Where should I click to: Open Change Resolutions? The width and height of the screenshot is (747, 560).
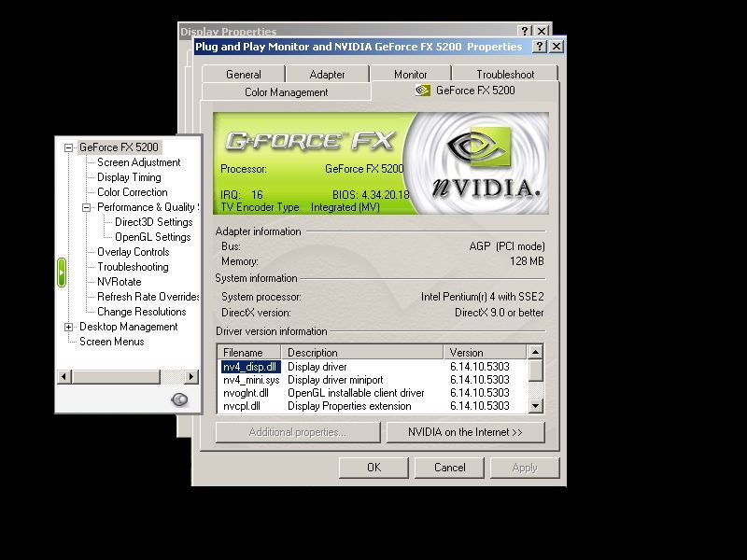tap(142, 312)
